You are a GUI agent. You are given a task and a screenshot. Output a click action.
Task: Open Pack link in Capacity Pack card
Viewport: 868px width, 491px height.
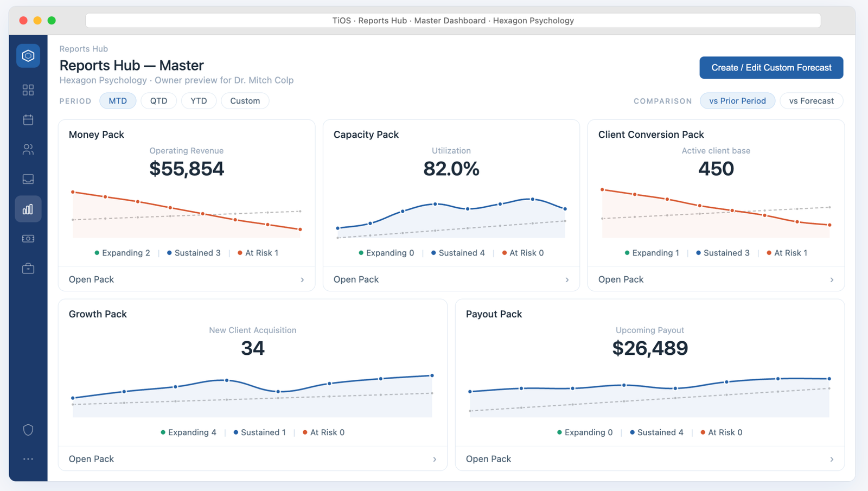pyautogui.click(x=356, y=279)
